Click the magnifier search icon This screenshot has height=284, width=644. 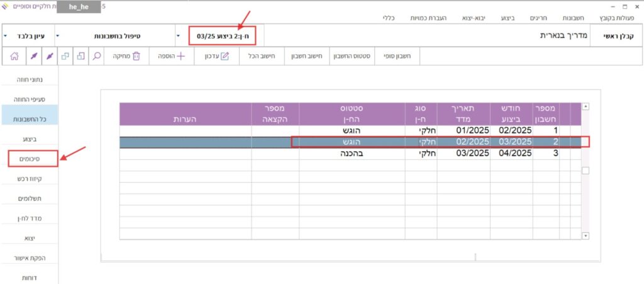tap(97, 56)
